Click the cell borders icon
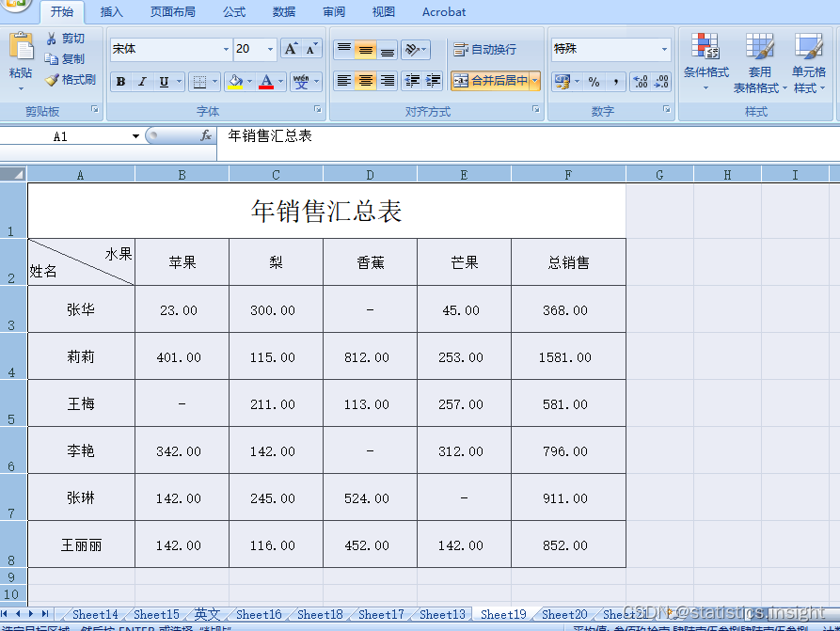The image size is (840, 631). point(199,82)
